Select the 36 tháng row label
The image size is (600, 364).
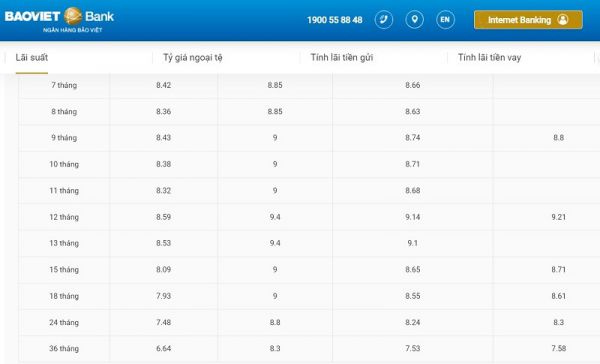pos(64,348)
